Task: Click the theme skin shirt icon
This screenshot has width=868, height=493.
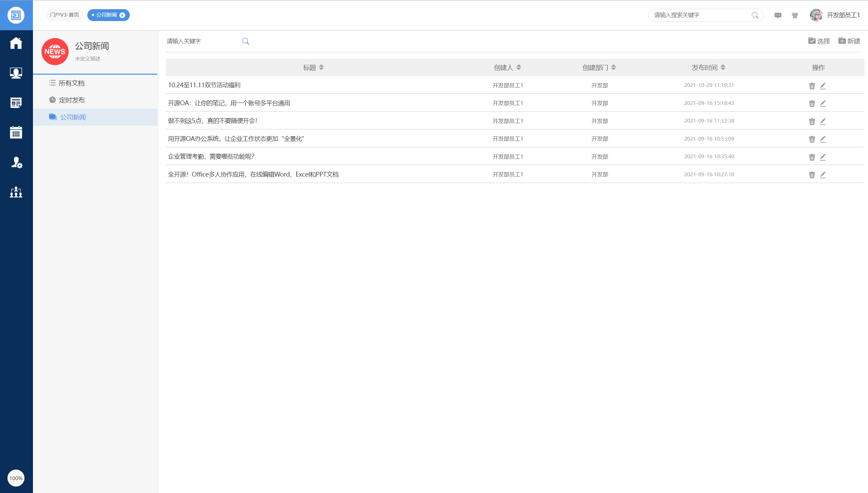Action: (x=795, y=15)
